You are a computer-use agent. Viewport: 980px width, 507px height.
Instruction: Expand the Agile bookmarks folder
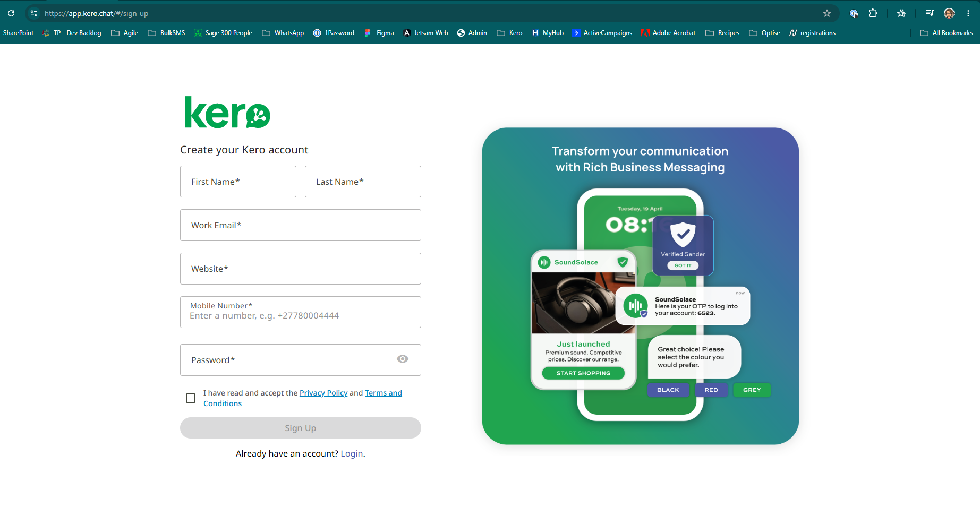[x=124, y=33]
